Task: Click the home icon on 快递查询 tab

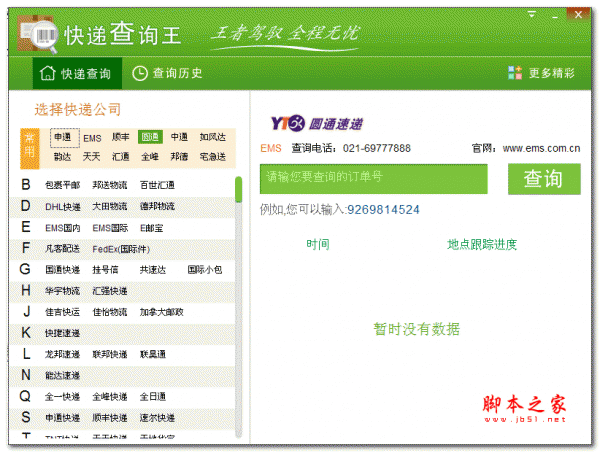Action: (47, 73)
